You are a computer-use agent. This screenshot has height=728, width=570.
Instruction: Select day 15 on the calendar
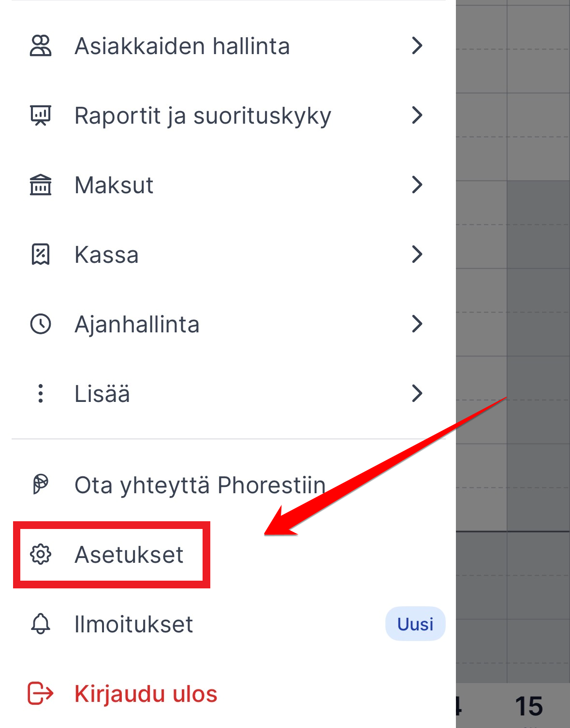(x=530, y=706)
